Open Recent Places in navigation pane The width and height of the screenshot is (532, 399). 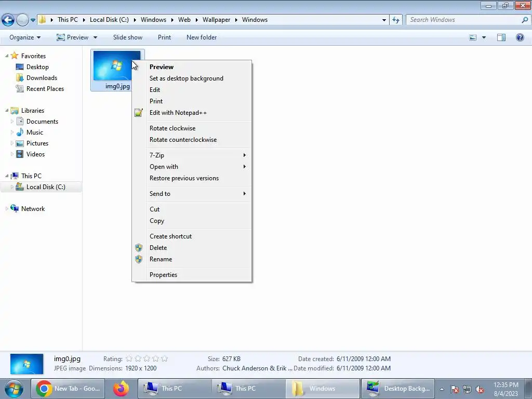(45, 88)
